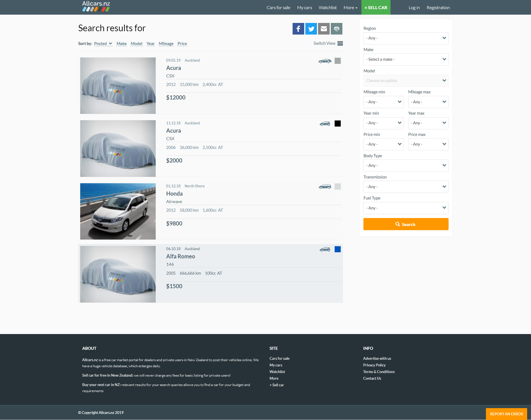Open the Fuel Type dropdown
Viewport: 531px width, 420px height.
pyautogui.click(x=405, y=208)
